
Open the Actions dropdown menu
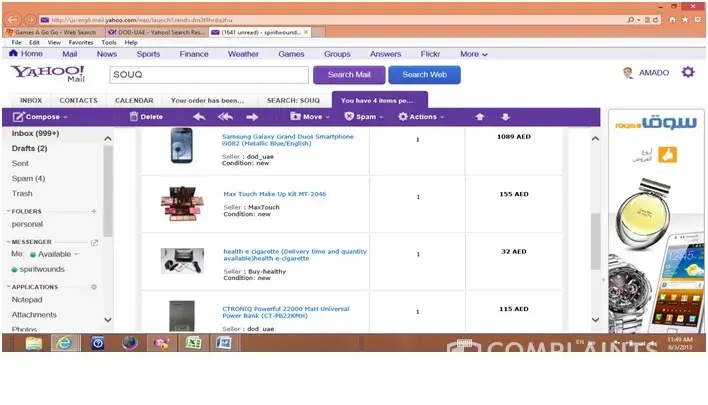[421, 116]
